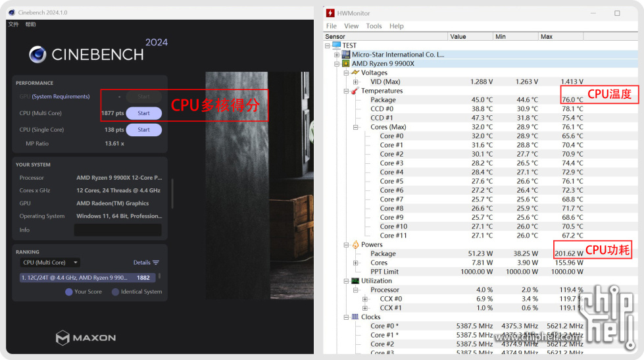The image size is (644, 360).
Task: Collapse the AMD Ryzen 9 9900X node
Action: [337, 64]
